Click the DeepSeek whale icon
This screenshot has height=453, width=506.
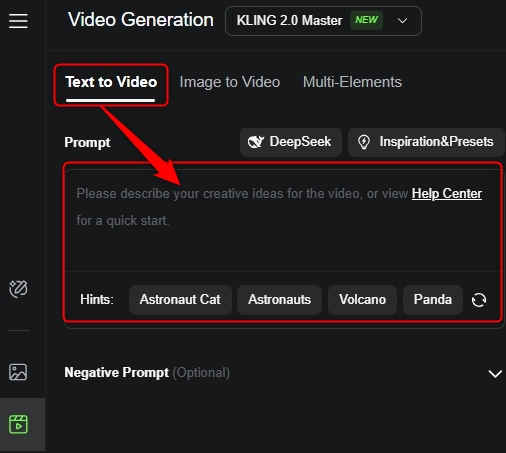point(256,142)
